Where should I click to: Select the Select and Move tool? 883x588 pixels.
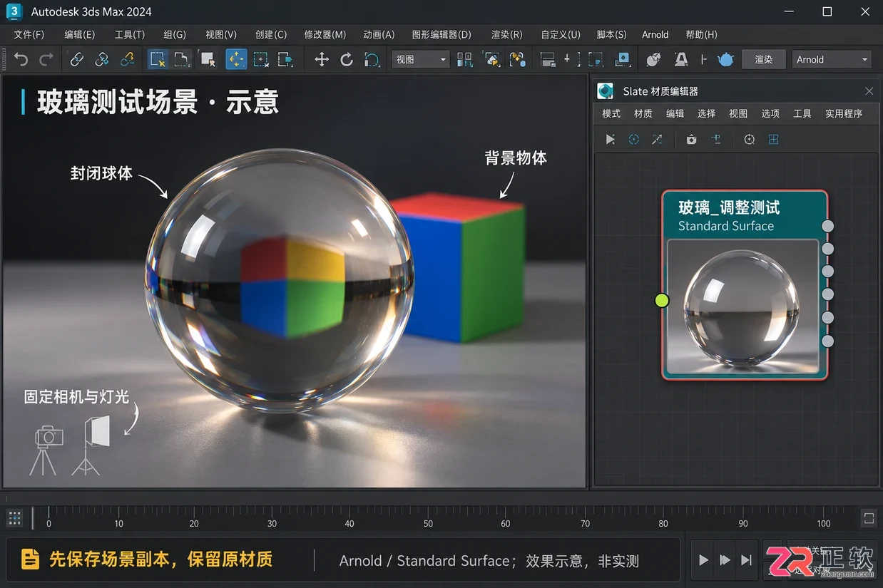(322, 60)
